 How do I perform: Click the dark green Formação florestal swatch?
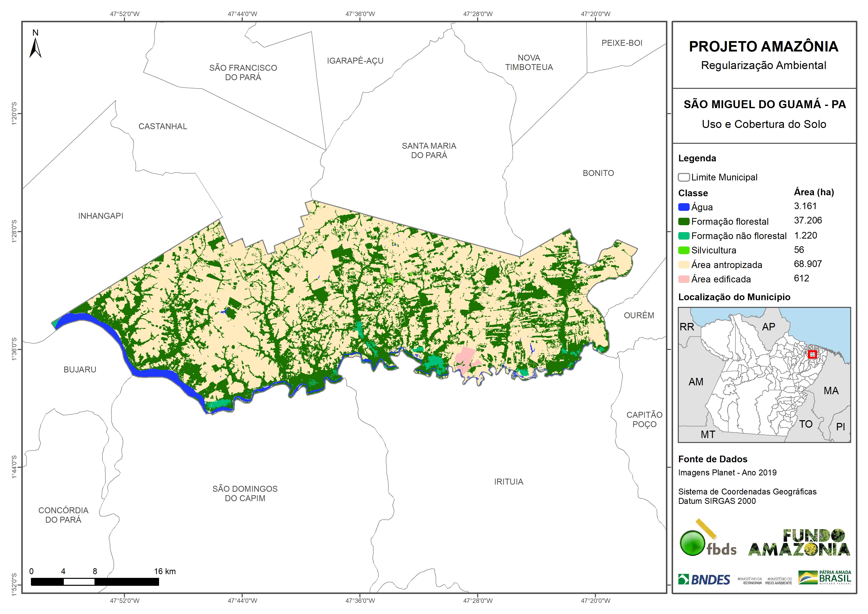(683, 222)
